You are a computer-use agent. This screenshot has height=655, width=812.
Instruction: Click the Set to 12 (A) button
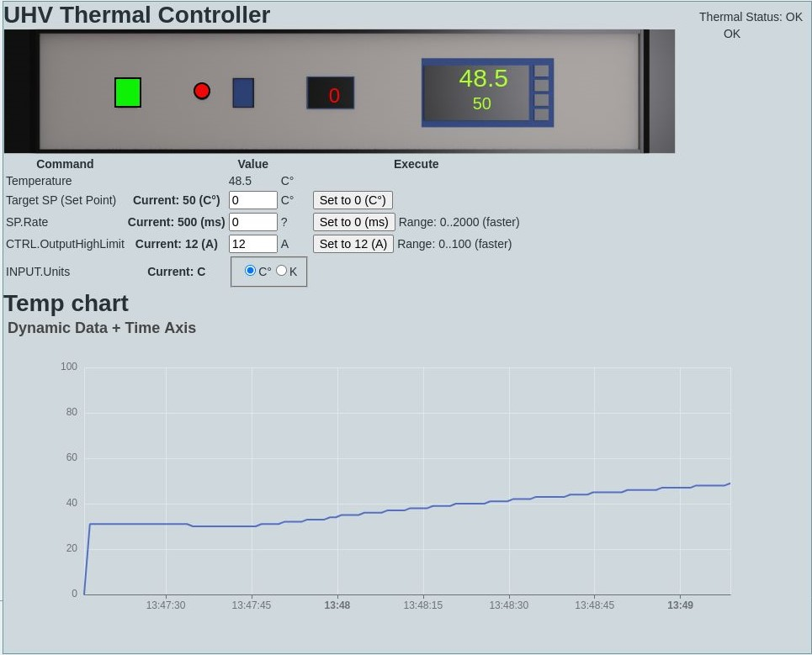click(x=353, y=244)
